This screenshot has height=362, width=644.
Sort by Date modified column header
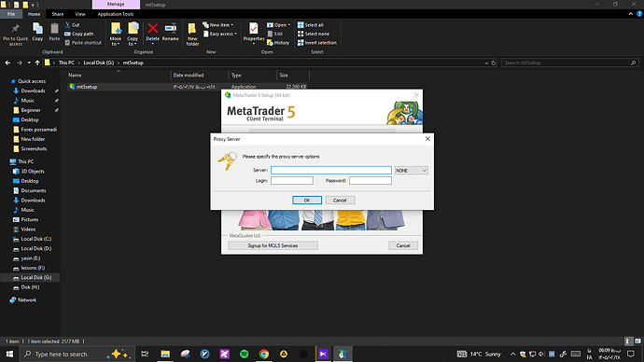click(200, 76)
